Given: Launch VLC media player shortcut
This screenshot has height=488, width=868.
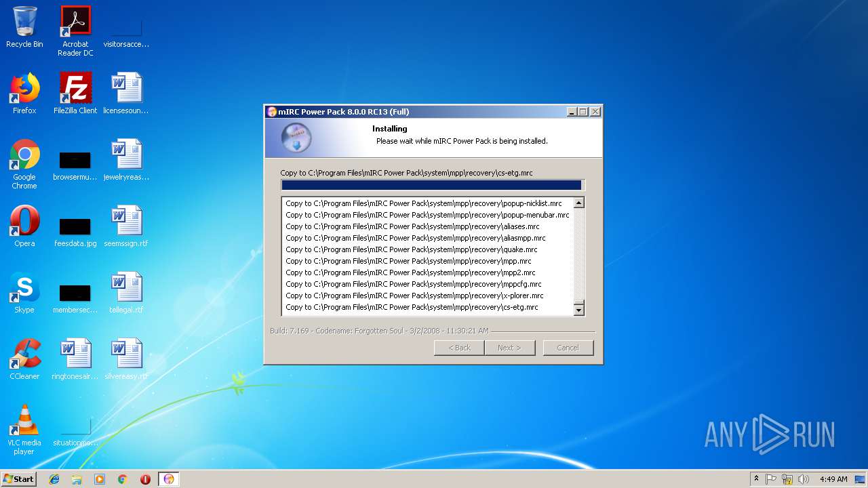Looking at the screenshot, I should point(24,430).
